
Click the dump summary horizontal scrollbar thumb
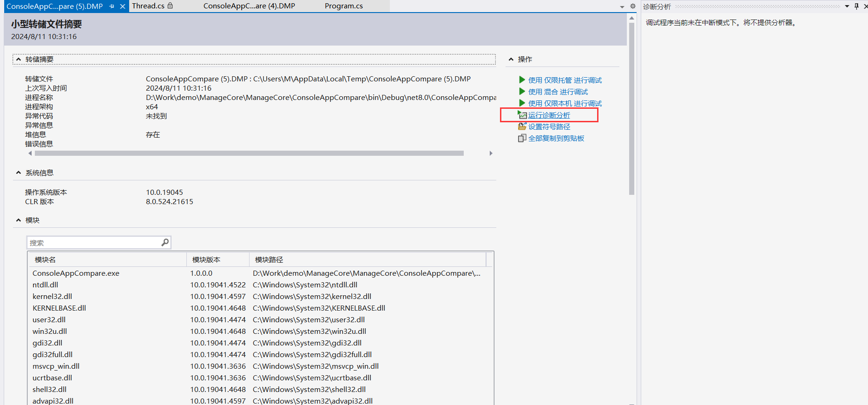point(249,153)
